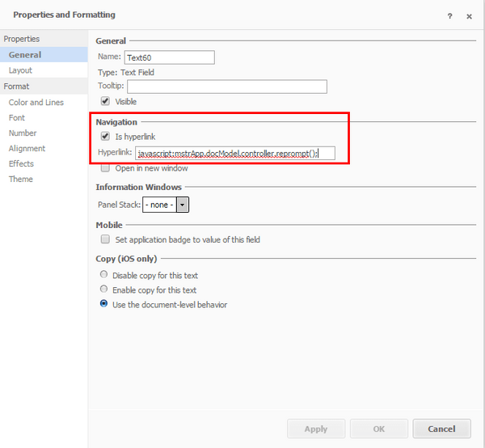This screenshot has height=448, width=485.
Task: Expand the Panel Stack dropdown
Action: coord(183,205)
